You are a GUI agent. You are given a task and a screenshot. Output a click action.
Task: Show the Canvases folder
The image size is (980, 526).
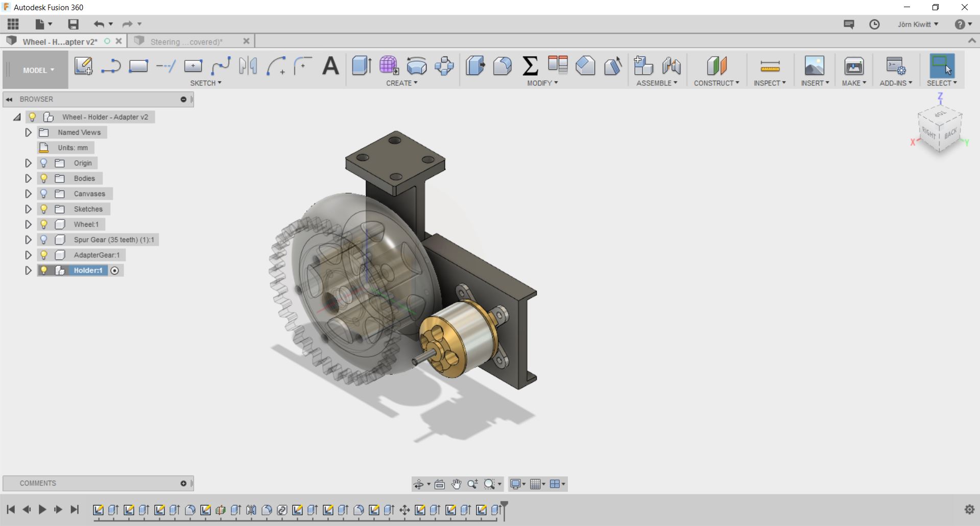44,194
